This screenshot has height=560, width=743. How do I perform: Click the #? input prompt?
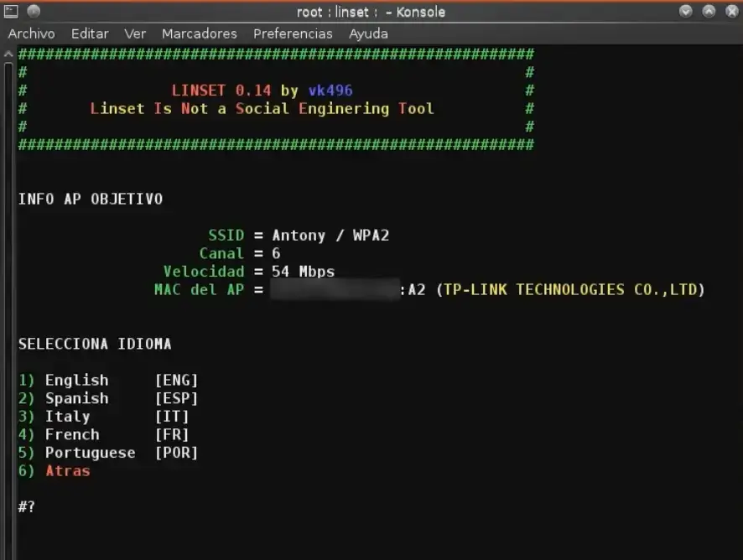23,506
